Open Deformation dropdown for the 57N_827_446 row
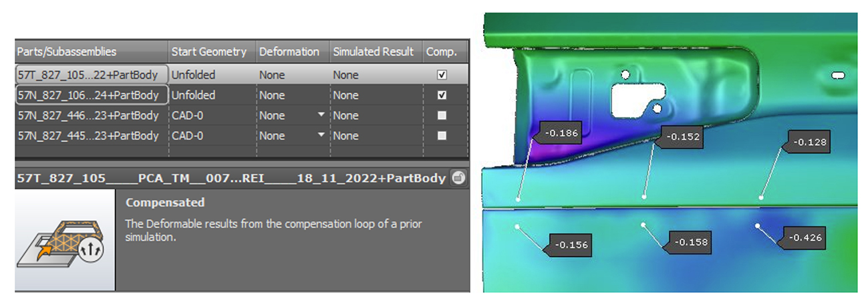Viewport: 868px width, 305px height. (x=321, y=115)
